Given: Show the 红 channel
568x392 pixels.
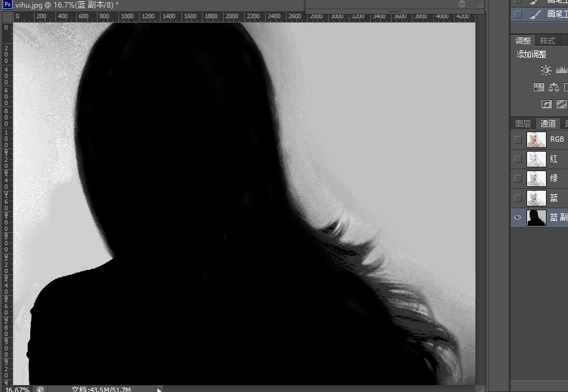Looking at the screenshot, I should coord(518,159).
